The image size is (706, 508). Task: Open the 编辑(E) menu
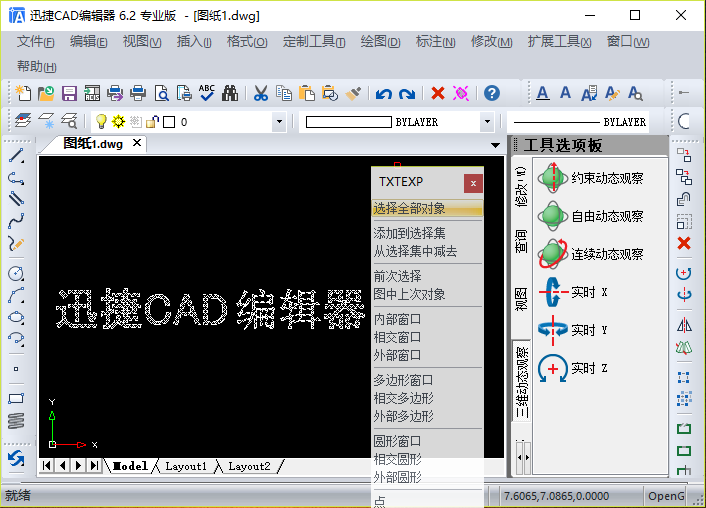pos(88,42)
